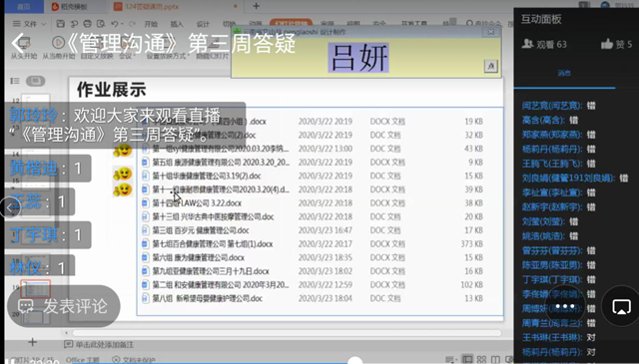Image resolution: width=639 pixels, height=364 pixels.
Task: Open the undo history dropdown arrow
Action: point(123,24)
